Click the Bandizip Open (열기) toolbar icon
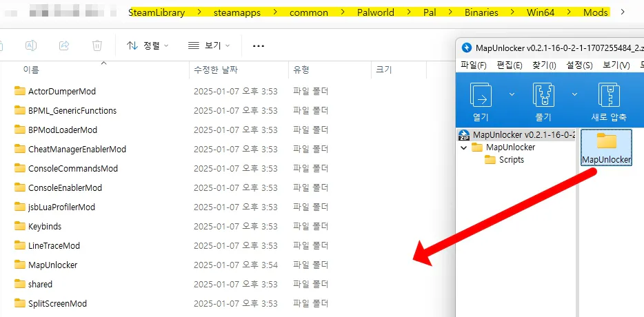 point(481,95)
